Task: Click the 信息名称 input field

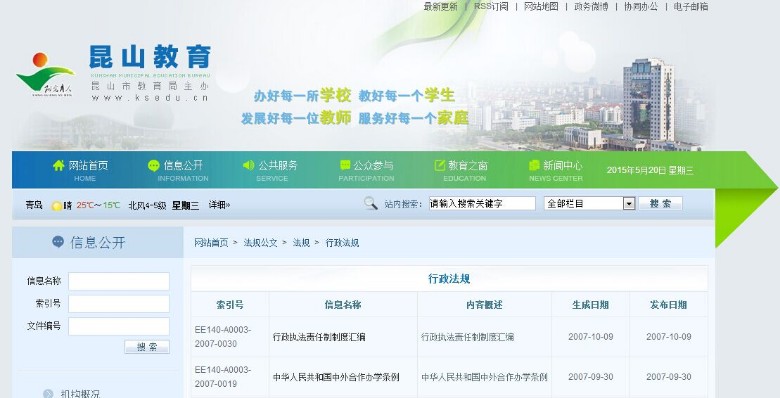Action: [x=119, y=281]
